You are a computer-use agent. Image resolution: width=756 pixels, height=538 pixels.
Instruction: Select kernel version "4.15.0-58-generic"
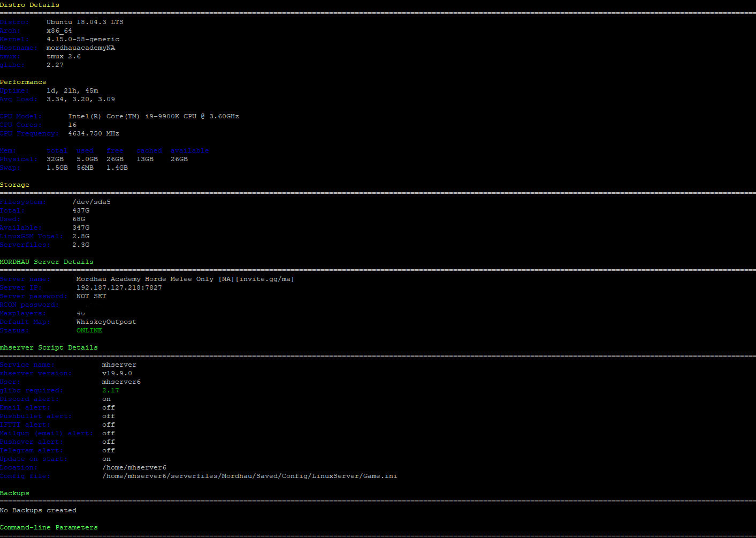point(83,39)
